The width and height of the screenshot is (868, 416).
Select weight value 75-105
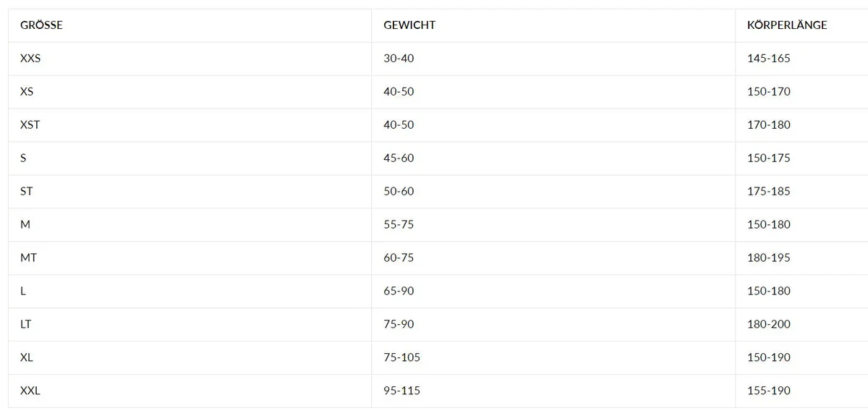[x=401, y=358]
